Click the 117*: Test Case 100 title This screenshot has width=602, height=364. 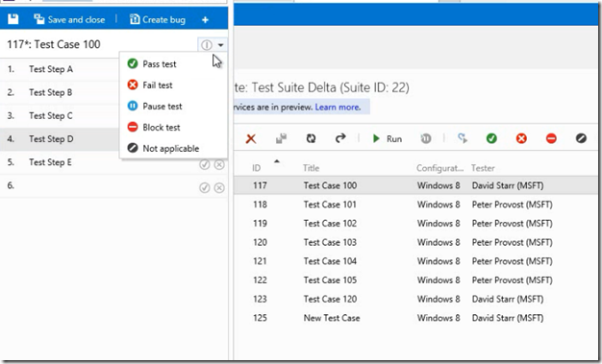coord(54,44)
